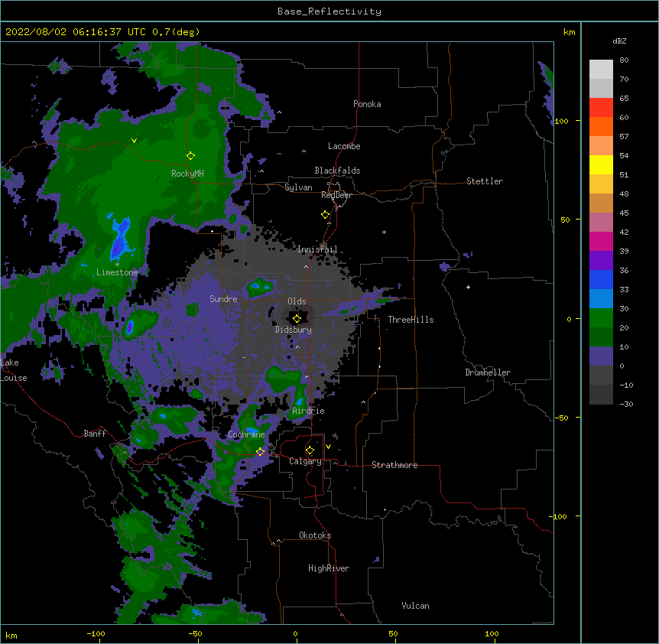Click the yellow v marker northwest of RockyMH

point(134,141)
